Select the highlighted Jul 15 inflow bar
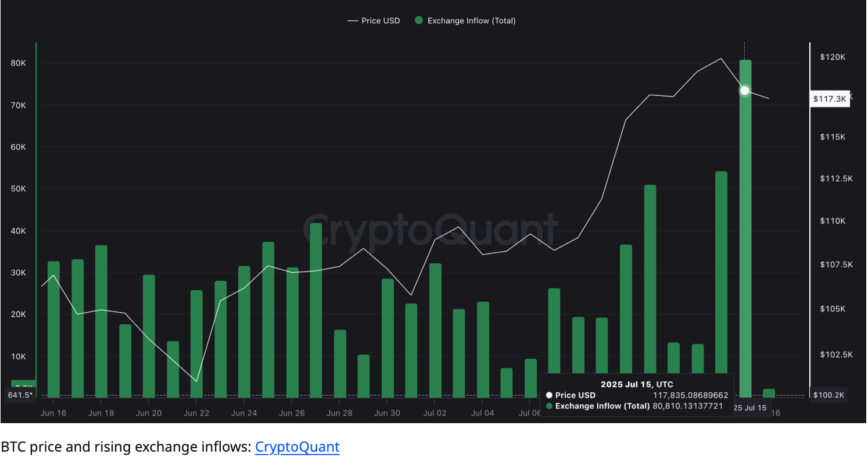 coord(745,233)
